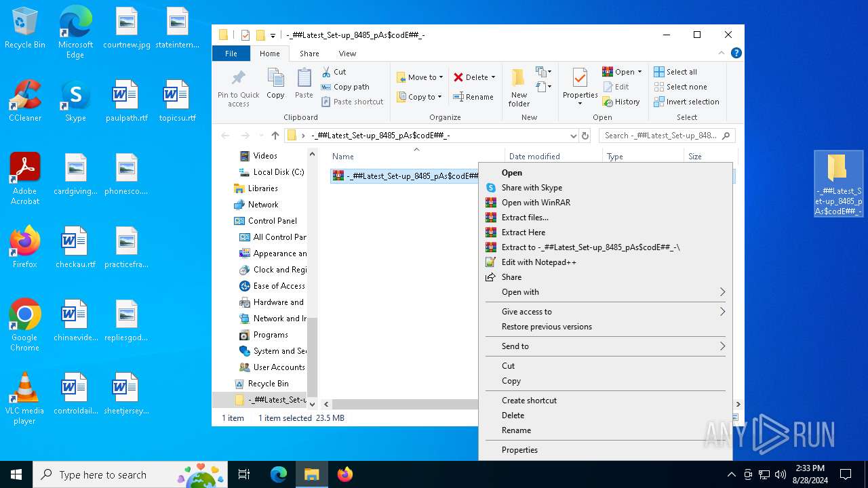Open the Delete dropdown in ribbon
Image resolution: width=868 pixels, height=488 pixels.
(474, 77)
